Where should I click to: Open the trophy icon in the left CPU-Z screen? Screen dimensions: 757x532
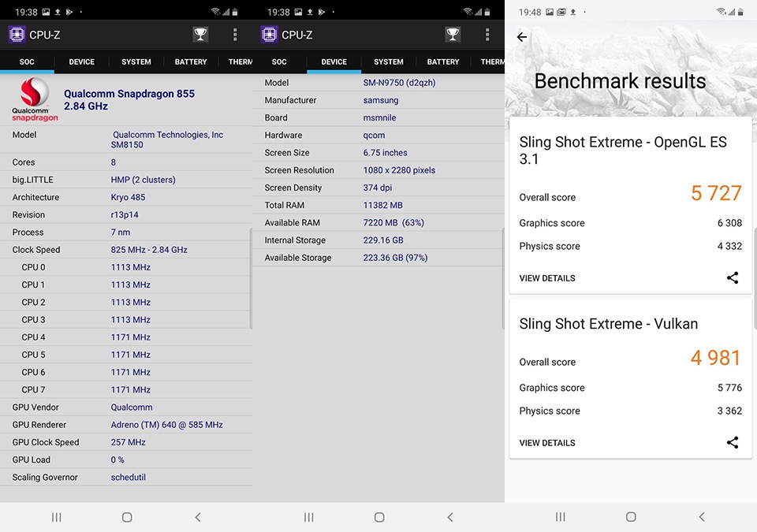[x=200, y=34]
